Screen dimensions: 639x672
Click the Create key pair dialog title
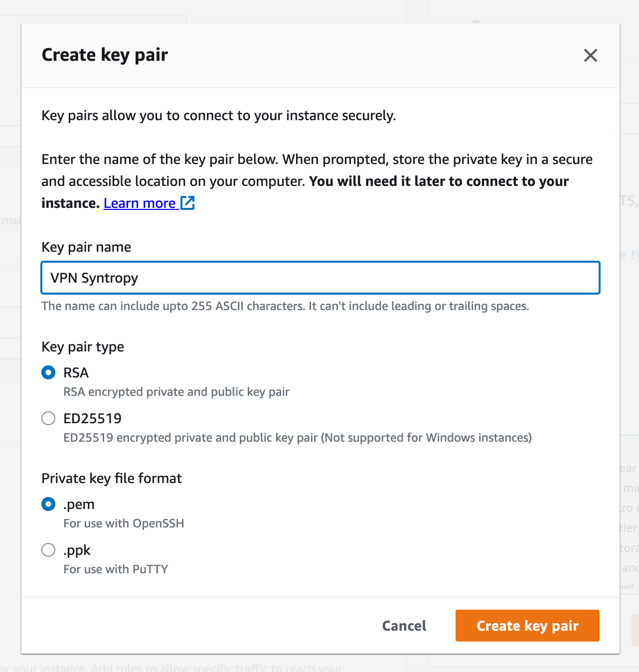click(x=105, y=55)
